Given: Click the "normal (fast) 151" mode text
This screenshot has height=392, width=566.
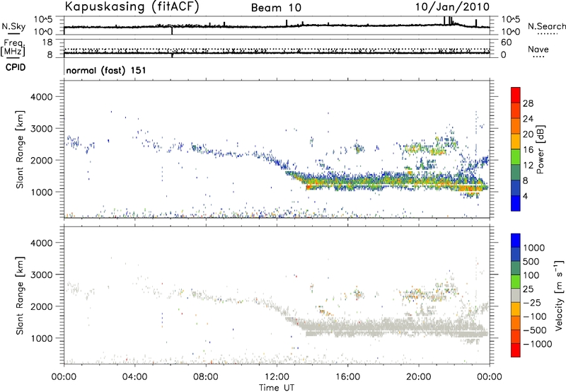Looking at the screenshot, I should click(x=106, y=70).
